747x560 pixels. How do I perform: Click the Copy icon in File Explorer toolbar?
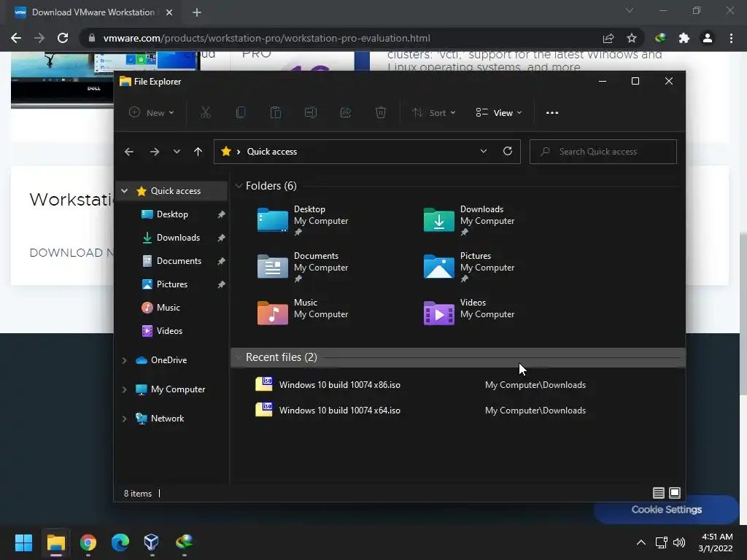[x=241, y=113]
